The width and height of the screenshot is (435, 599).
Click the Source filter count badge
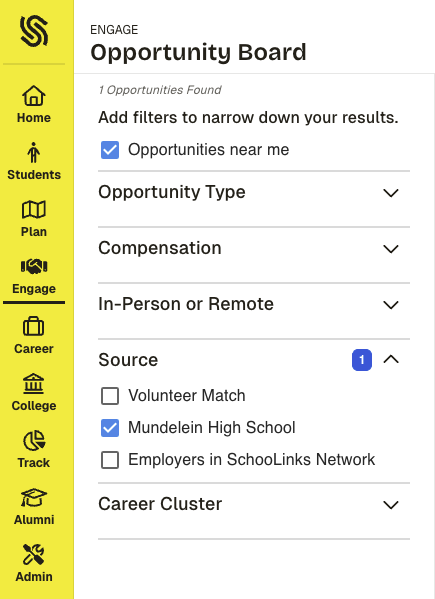click(x=362, y=360)
